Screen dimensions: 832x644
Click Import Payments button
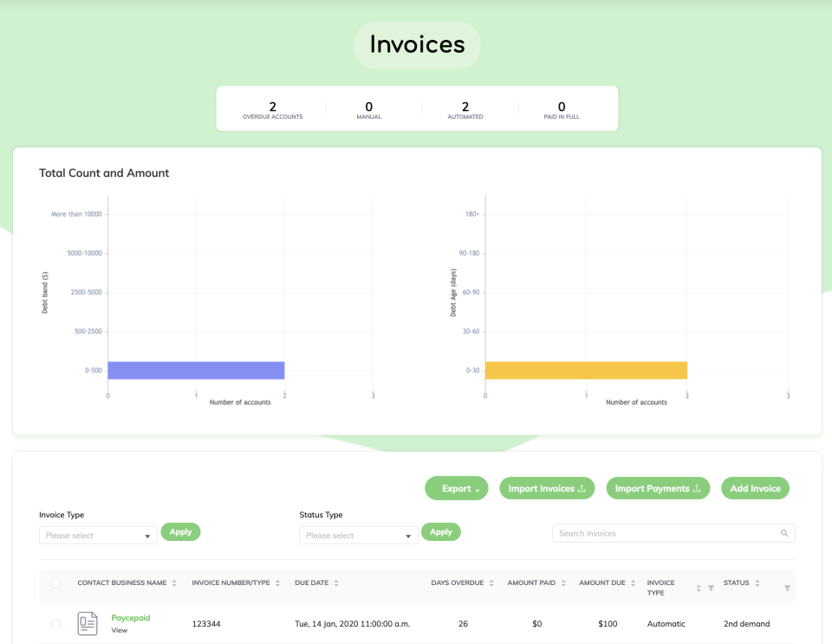[x=658, y=488]
